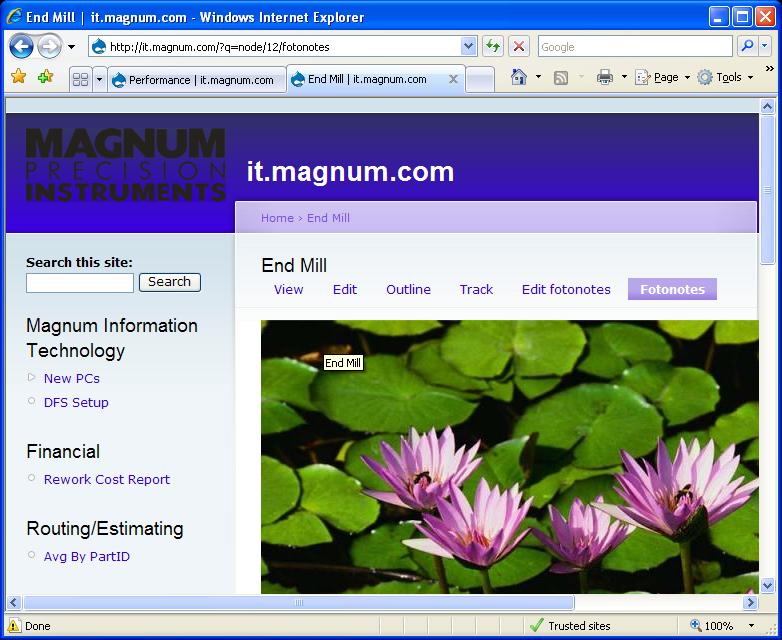The width and height of the screenshot is (782, 640).
Task: Switch to the Performance tab
Action: point(196,80)
